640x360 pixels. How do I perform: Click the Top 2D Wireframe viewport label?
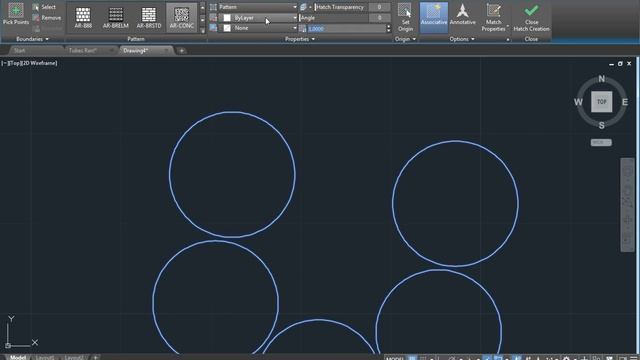(x=29, y=63)
